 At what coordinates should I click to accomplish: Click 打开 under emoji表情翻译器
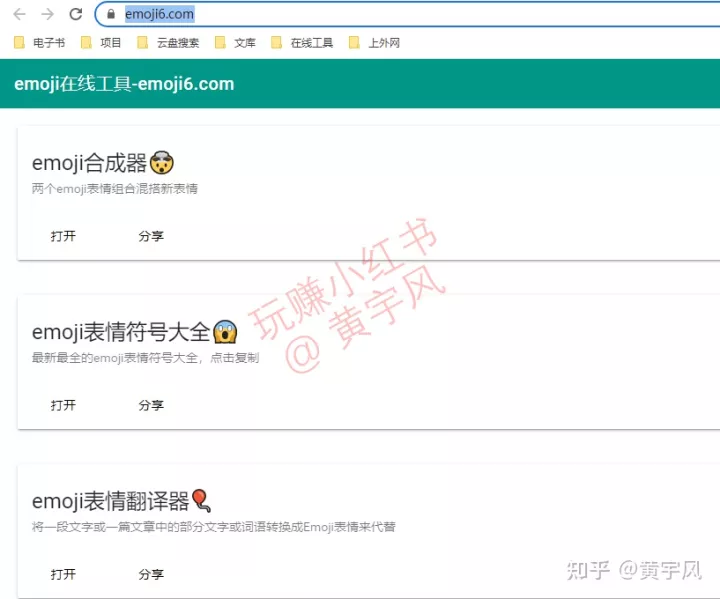63,574
